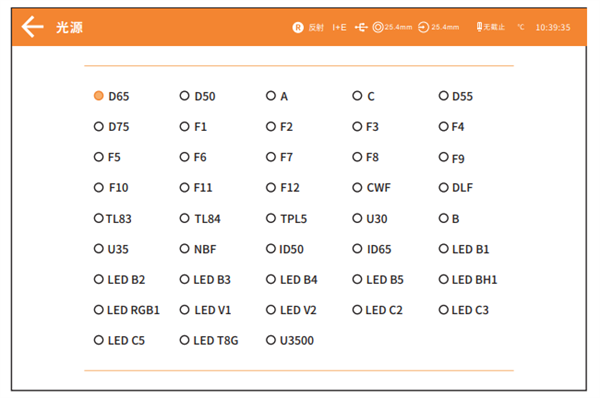Click the concentric-circle aperture icon

pyautogui.click(x=378, y=27)
